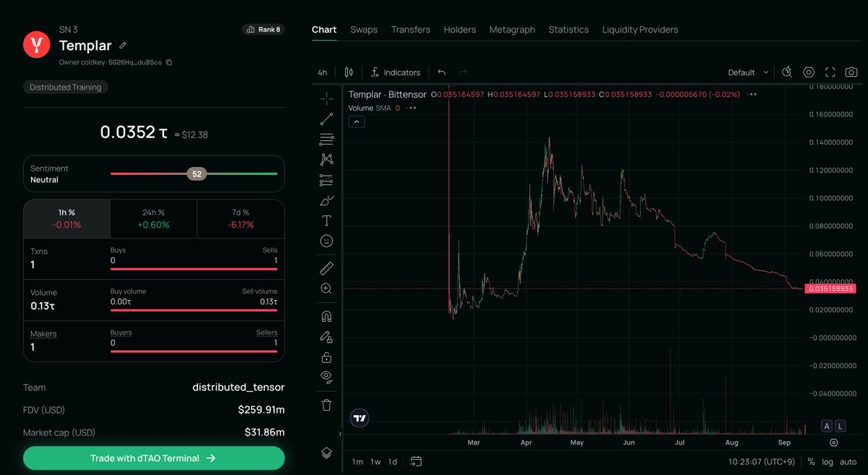This screenshot has height=475, width=868.
Task: Toggle percent scale mode
Action: 811,461
